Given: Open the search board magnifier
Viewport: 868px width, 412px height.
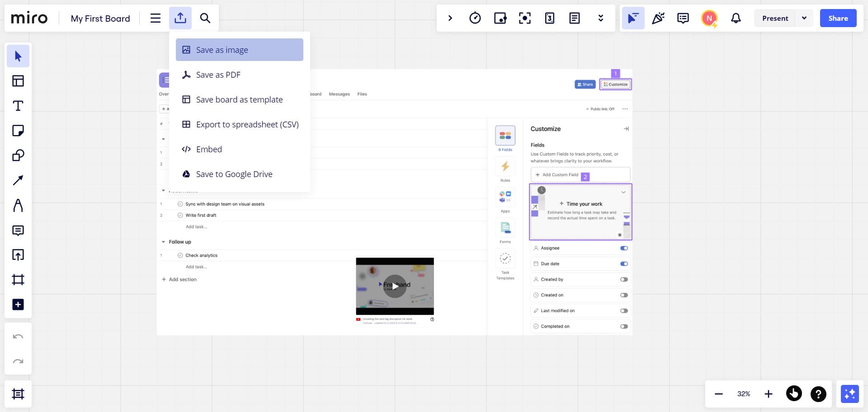Looking at the screenshot, I should 205,18.
